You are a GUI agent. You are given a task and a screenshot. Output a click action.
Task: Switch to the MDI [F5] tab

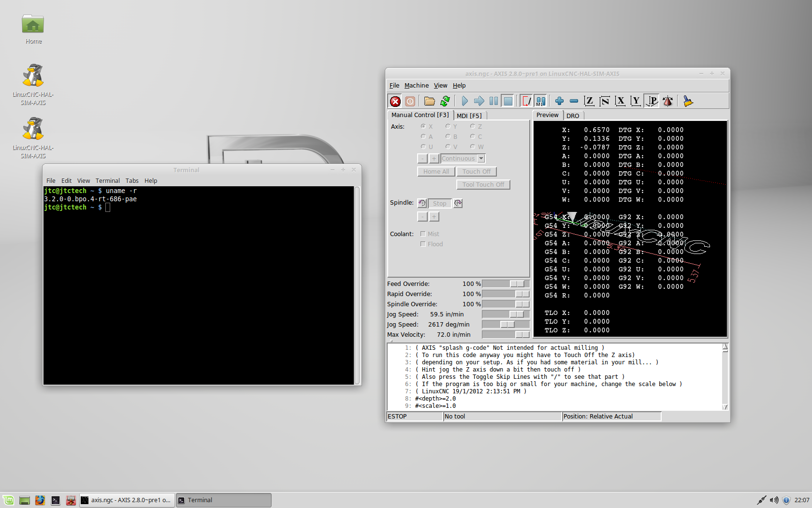(x=469, y=116)
